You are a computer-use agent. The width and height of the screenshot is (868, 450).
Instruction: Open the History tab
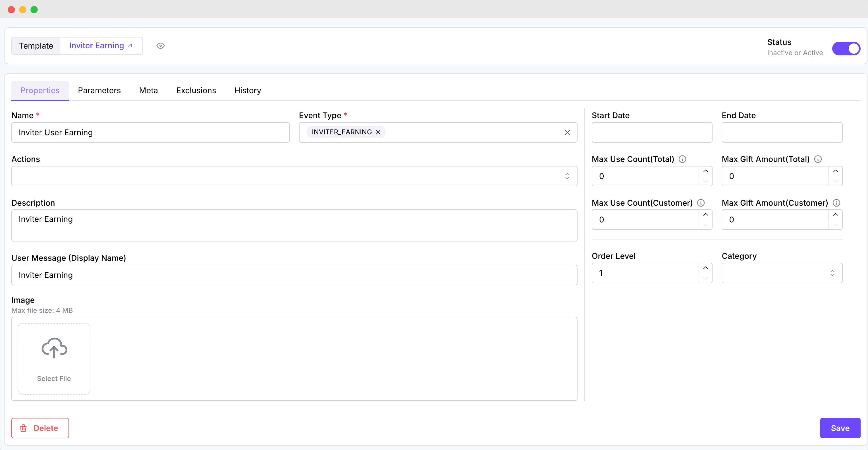[x=247, y=91]
